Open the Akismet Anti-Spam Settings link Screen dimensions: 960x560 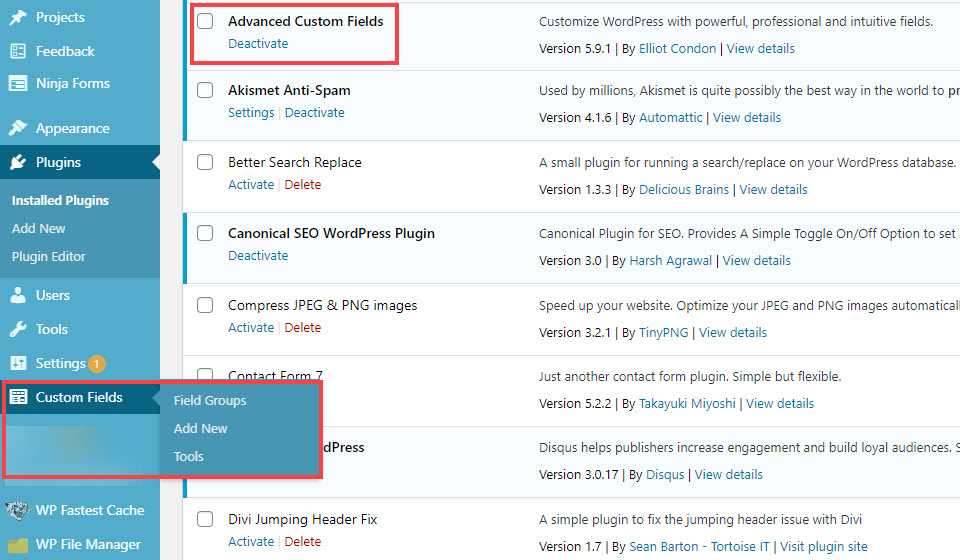pos(251,112)
